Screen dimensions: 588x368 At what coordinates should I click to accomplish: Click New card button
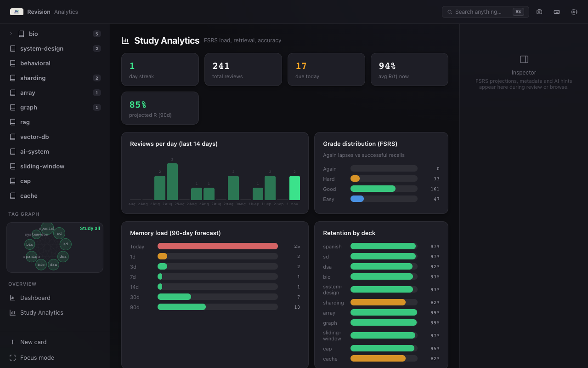tap(55, 342)
